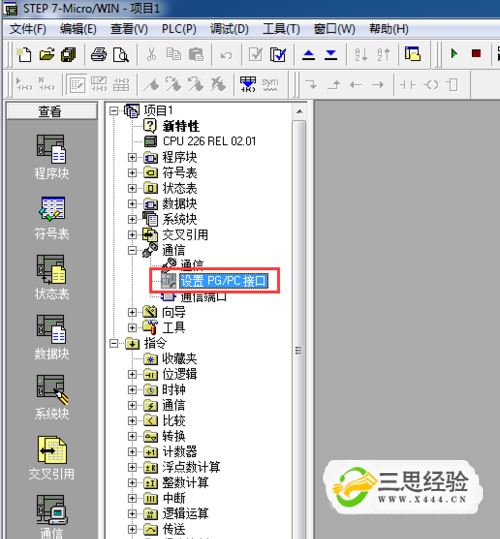Collapse the 项目1 root node
This screenshot has height=539, width=500.
(x=113, y=111)
